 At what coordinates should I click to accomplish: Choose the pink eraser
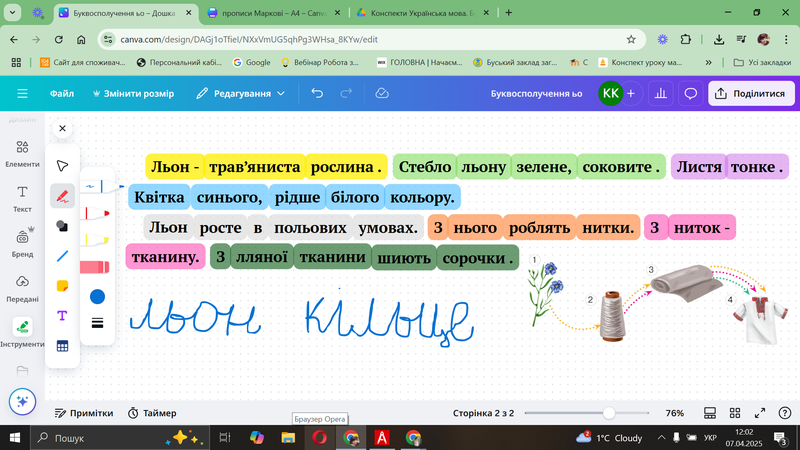point(95,266)
